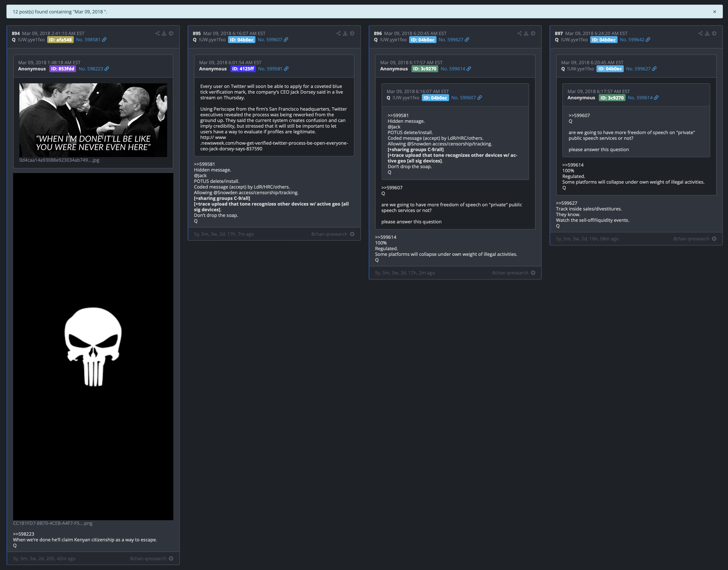This screenshot has height=570, width=728.
Task: Click the '>>598223' reply reference in post 894
Action: [x=23, y=534]
